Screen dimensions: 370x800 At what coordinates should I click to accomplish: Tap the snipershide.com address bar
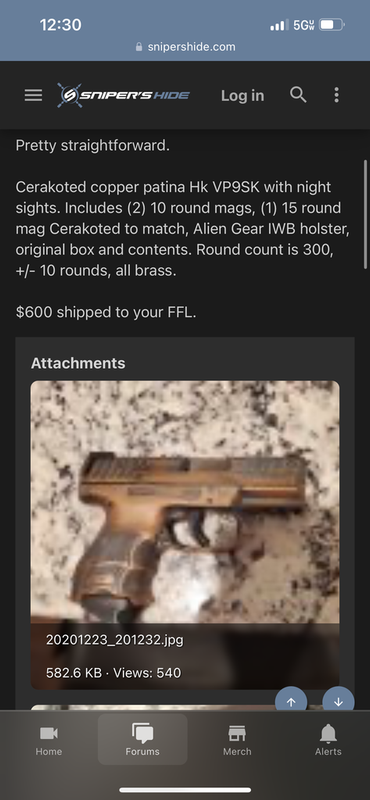(x=185, y=47)
